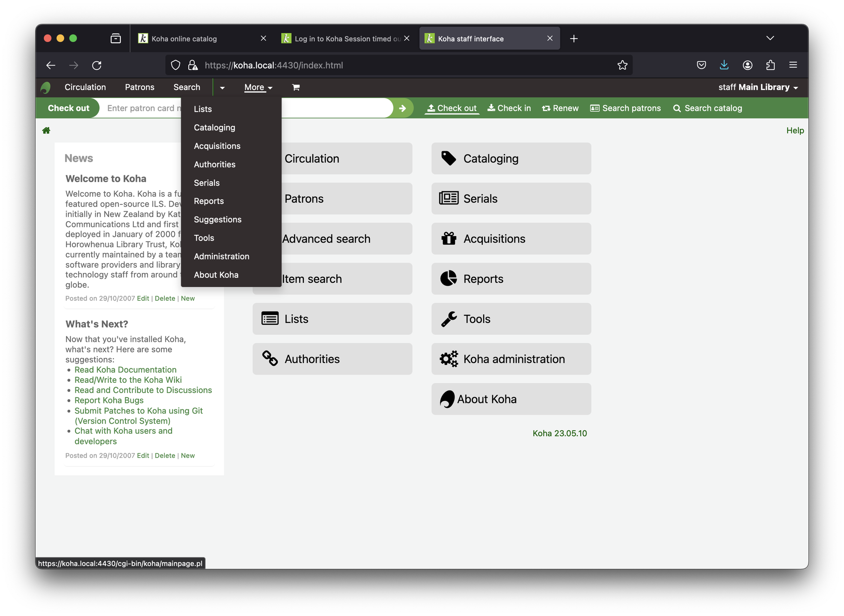Open the staff Main Library dropdown
The image size is (844, 616).
coord(758,87)
